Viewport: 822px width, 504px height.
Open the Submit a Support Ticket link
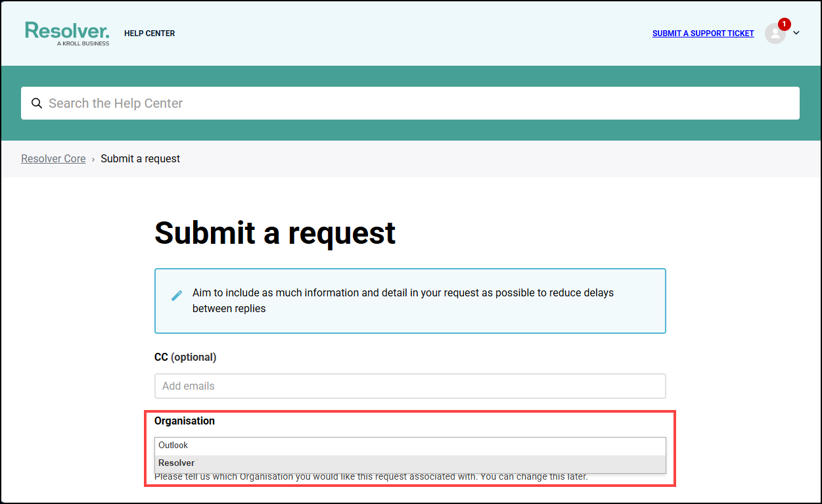point(703,34)
